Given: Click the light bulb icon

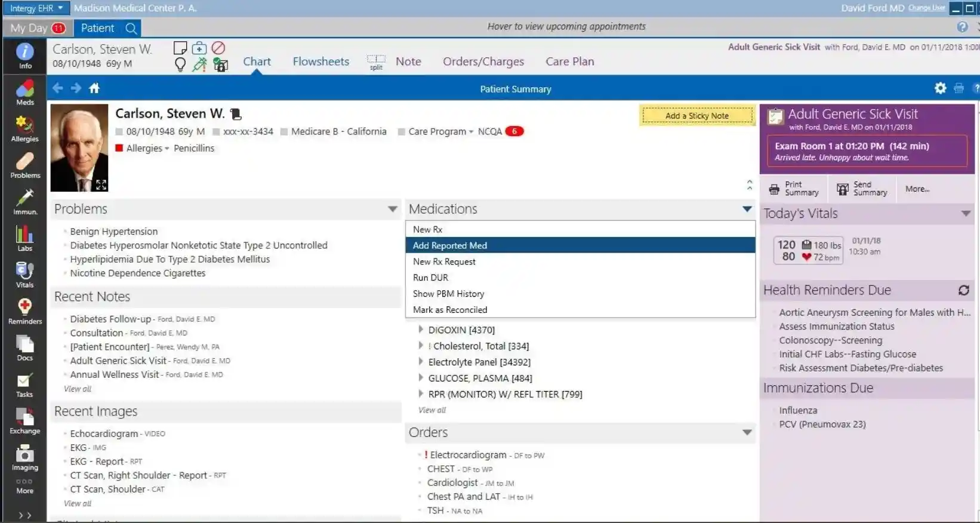Looking at the screenshot, I should point(180,64).
